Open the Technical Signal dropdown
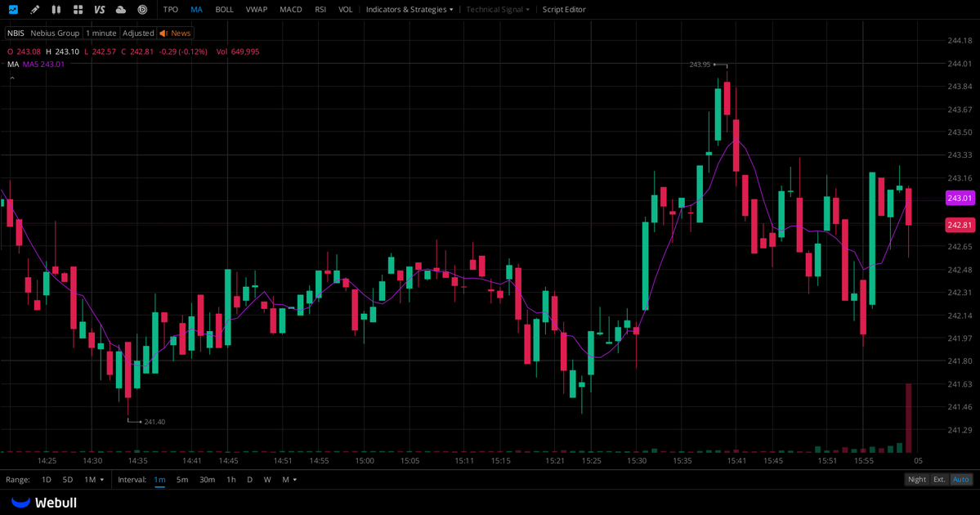The height and width of the screenshot is (515, 980). pyautogui.click(x=498, y=9)
